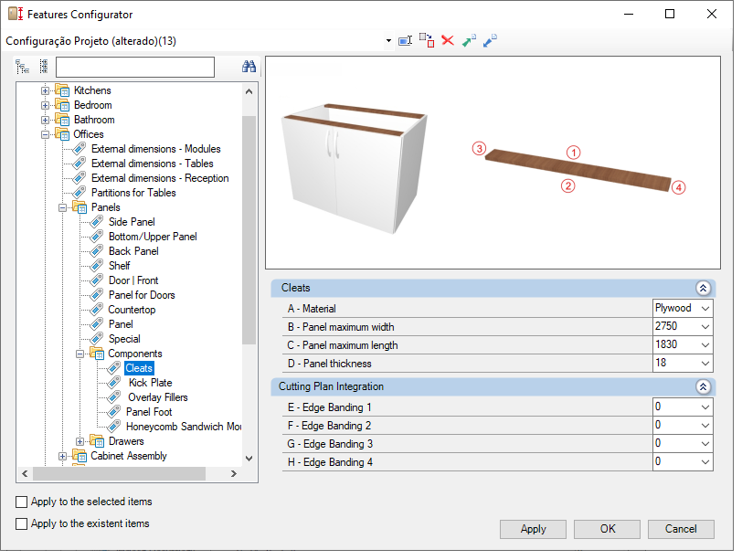Select Door | Front tree item
742x560 pixels.
(x=133, y=280)
